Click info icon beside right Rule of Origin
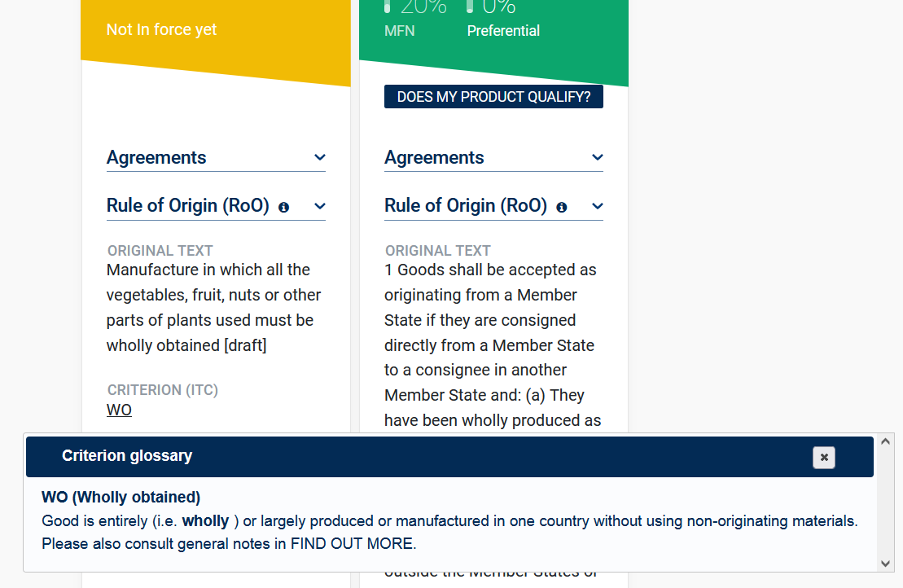The image size is (903, 588). [x=561, y=208]
